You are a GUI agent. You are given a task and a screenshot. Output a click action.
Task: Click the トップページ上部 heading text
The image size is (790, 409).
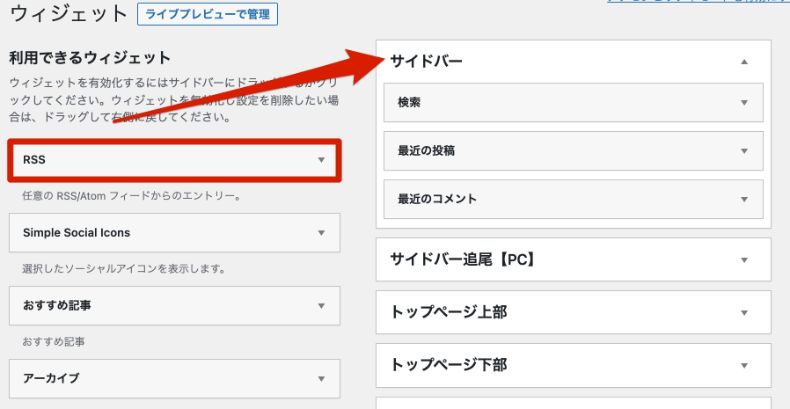pos(448,312)
